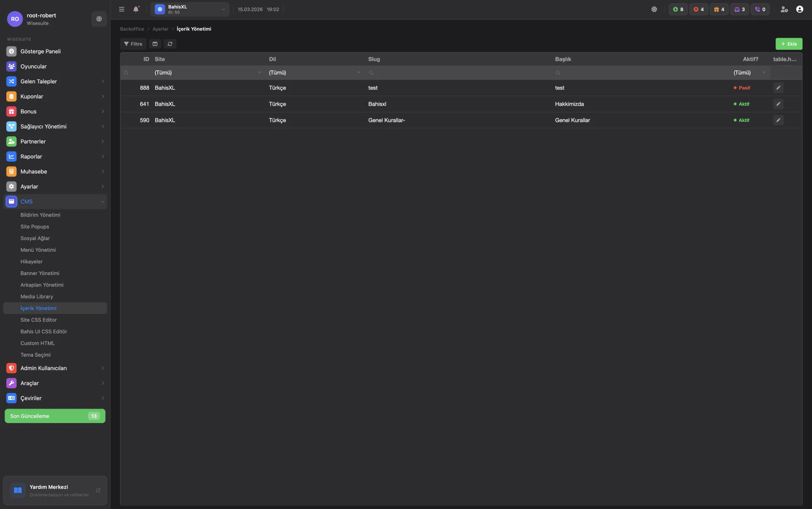The height and width of the screenshot is (509, 812).
Task: Toggle the hamburger sidebar menu icon
Action: 122,9
